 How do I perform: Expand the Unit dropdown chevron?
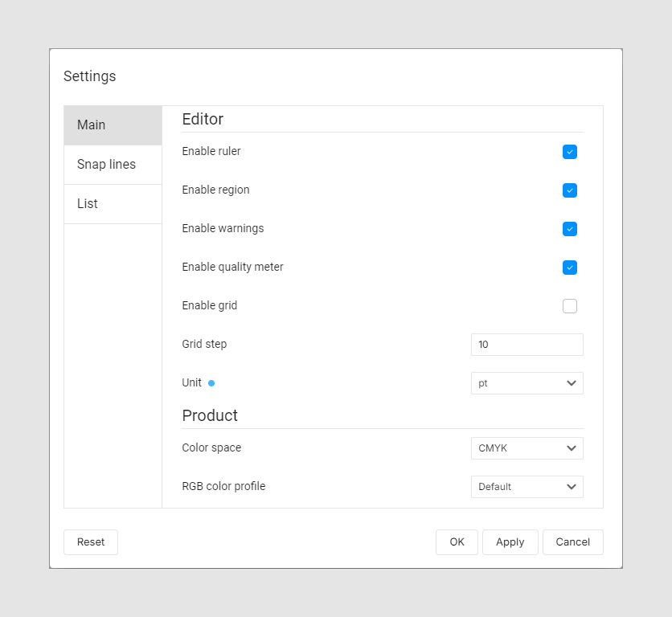[x=572, y=383]
